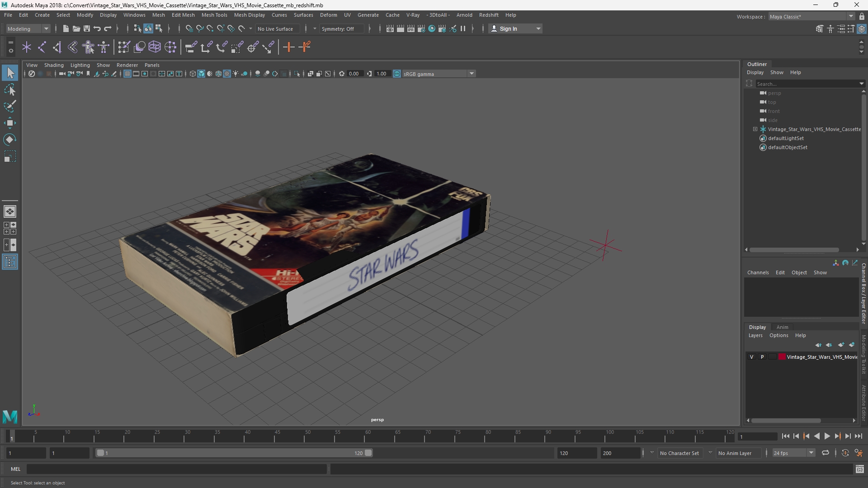
Task: Play animation forwards
Action: coord(827,436)
